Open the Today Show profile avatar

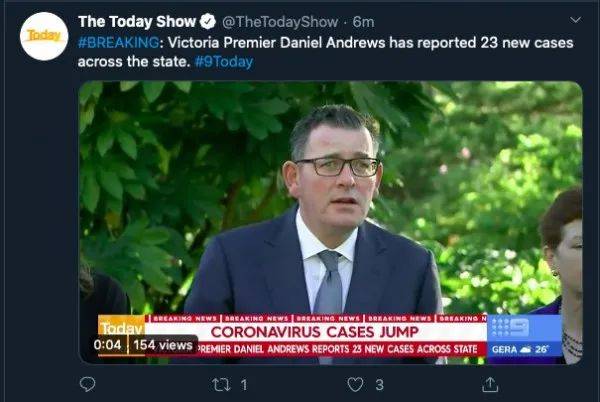click(44, 36)
